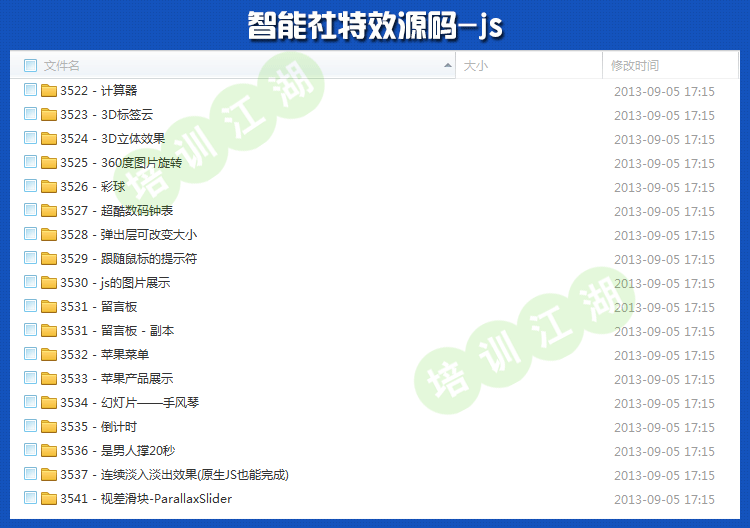The image size is (750, 528).
Task: Click the modified date of 3522 - 计算器
Action: pyautogui.click(x=664, y=91)
